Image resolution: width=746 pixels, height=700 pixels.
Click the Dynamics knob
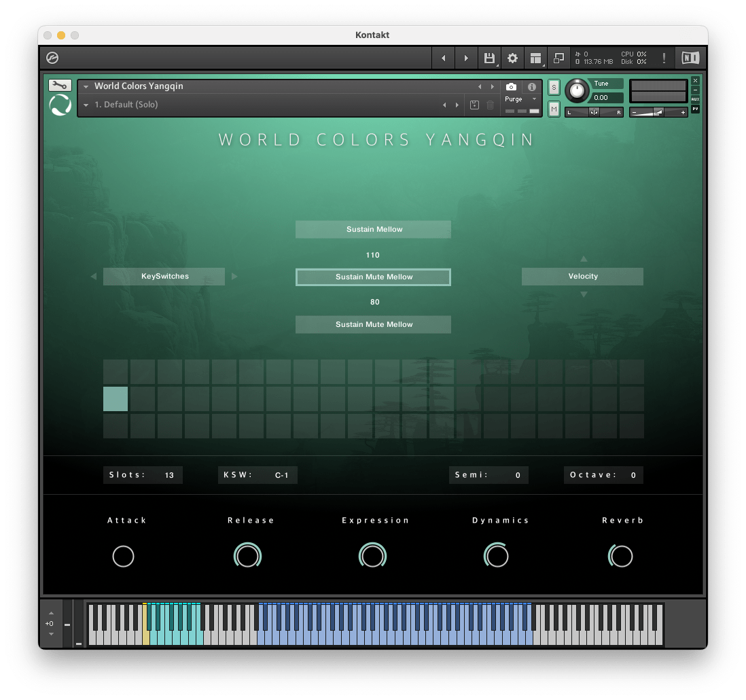[496, 555]
